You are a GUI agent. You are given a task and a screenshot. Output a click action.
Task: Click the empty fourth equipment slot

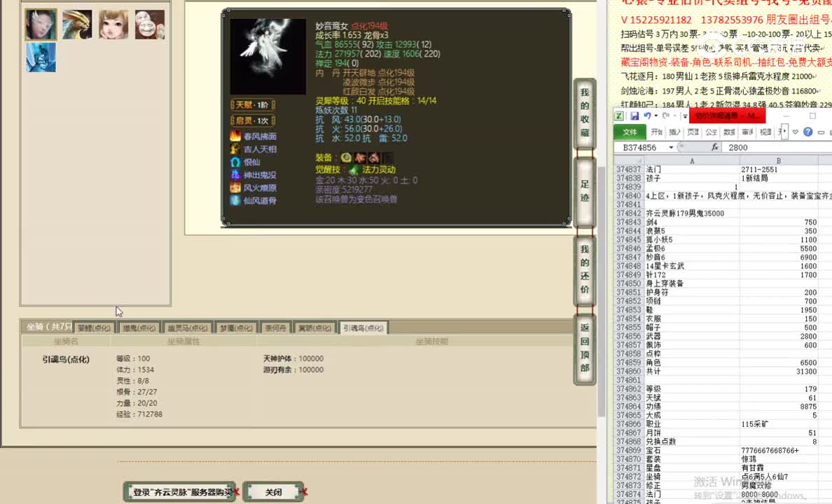(388, 157)
